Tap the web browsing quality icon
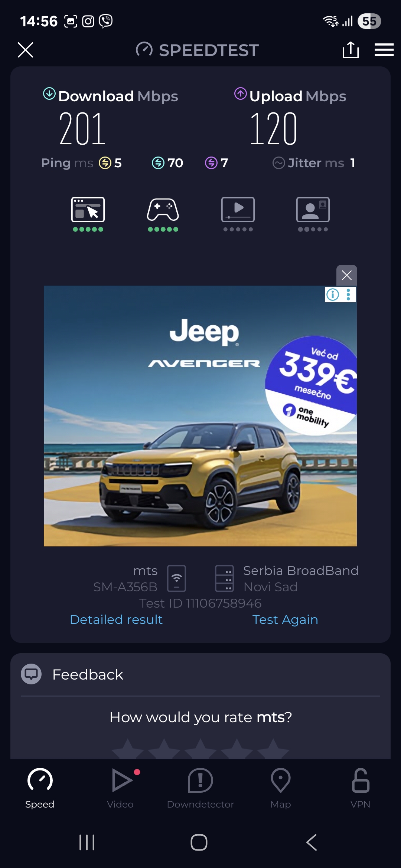401x868 pixels. click(88, 210)
